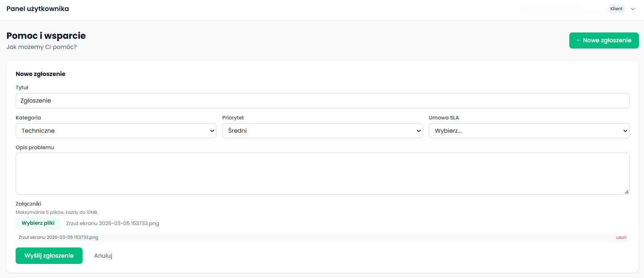This screenshot has height=278, width=644.
Task: Click the resize grip of Opis problemu textarea
Action: click(x=626, y=192)
